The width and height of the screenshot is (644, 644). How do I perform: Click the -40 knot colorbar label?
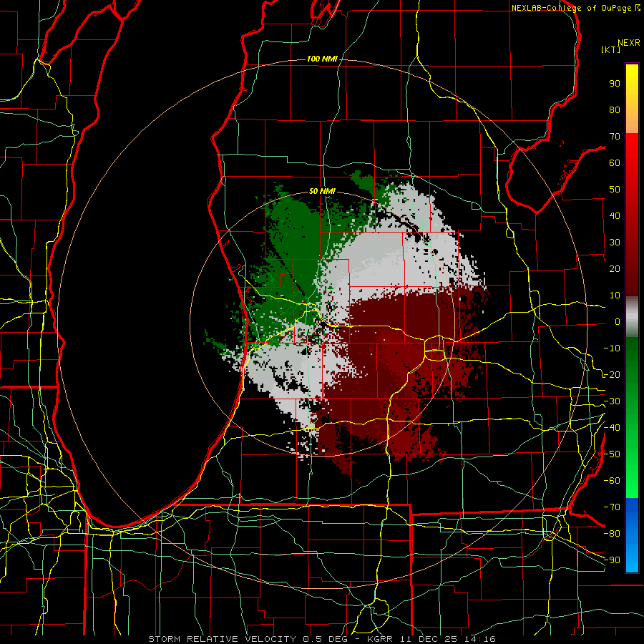coord(612,428)
